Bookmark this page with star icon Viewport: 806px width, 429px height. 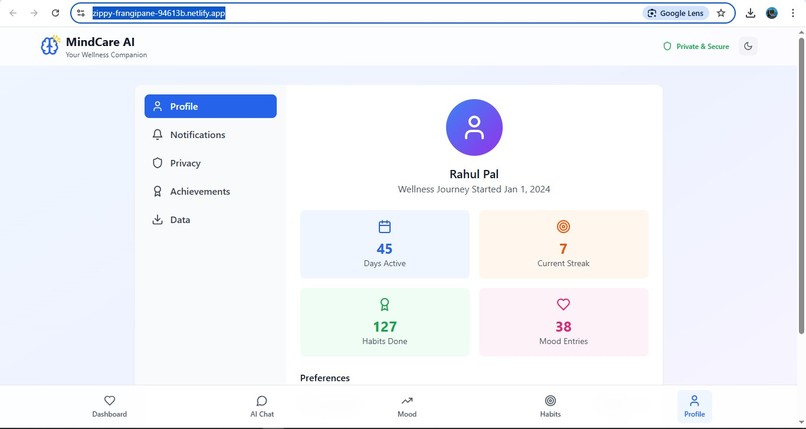point(721,13)
